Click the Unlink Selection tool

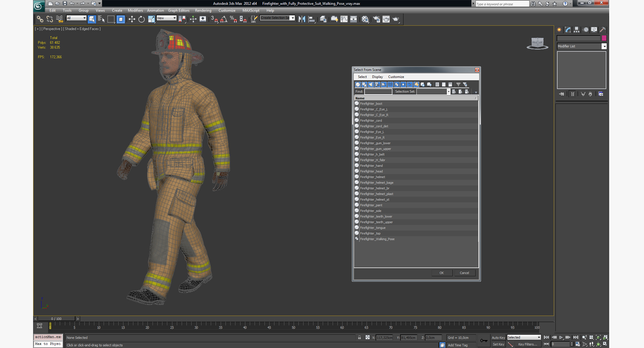click(x=50, y=19)
